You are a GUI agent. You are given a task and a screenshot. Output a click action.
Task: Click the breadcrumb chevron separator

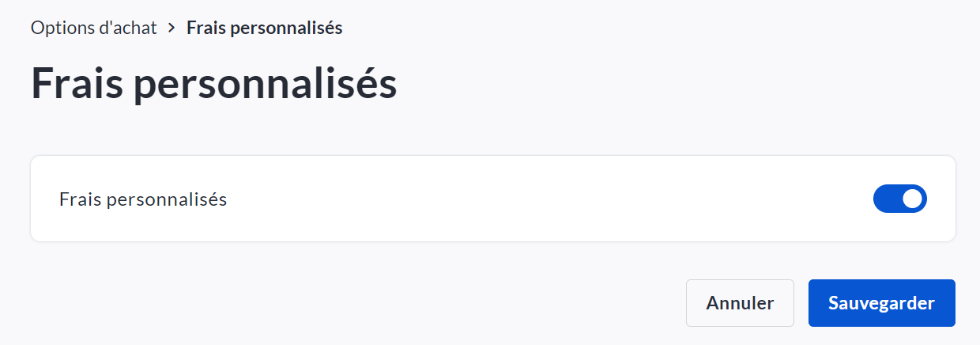(x=172, y=28)
